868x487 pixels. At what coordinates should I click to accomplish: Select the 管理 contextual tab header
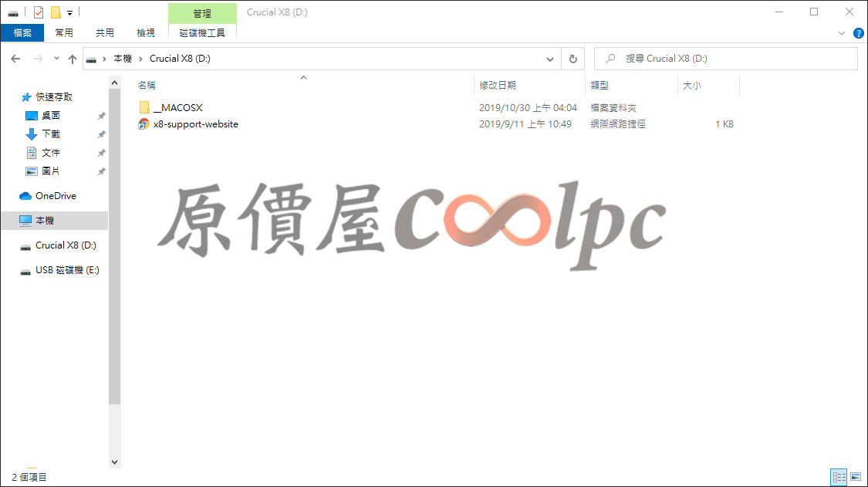(202, 13)
